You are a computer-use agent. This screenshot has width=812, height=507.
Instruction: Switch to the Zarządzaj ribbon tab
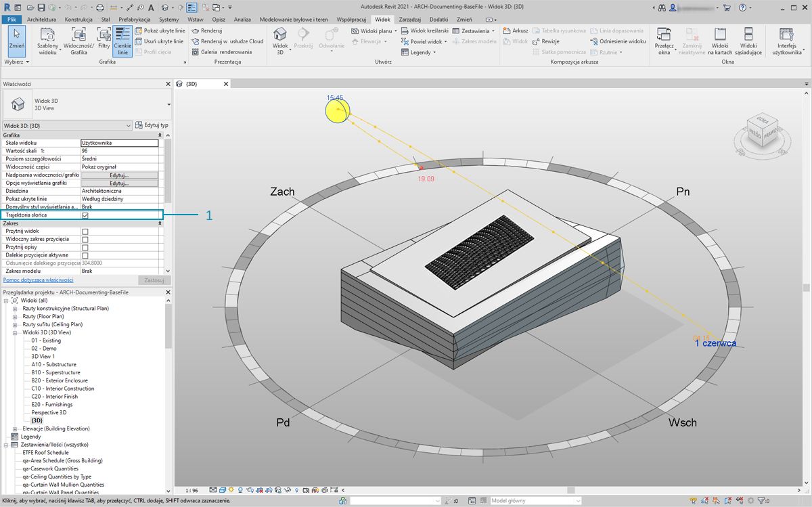[x=410, y=20]
